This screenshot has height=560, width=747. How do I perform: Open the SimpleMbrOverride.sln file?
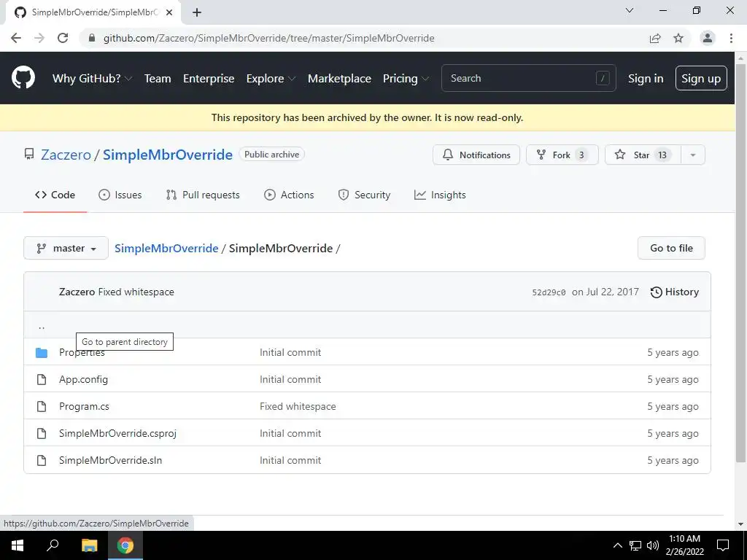111,461
